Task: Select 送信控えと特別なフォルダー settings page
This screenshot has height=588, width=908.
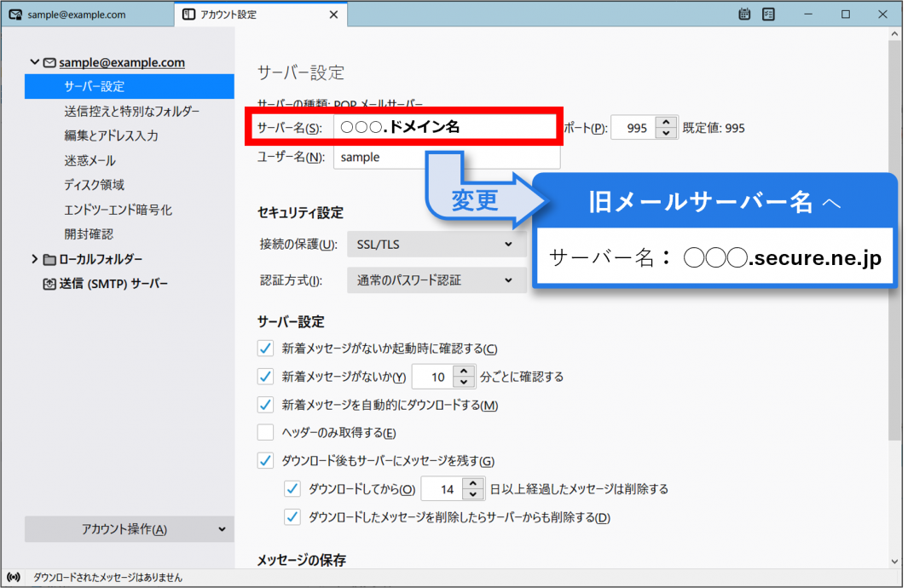Action: click(131, 112)
